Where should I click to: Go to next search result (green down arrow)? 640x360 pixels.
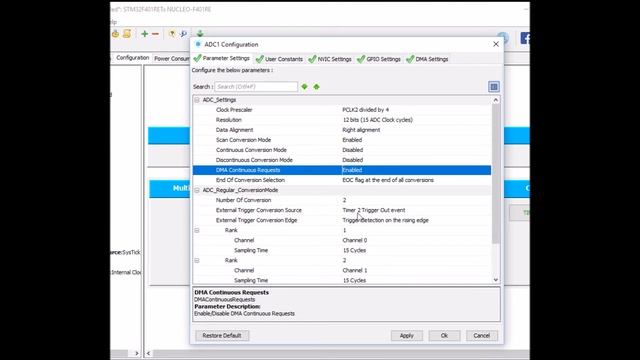pyautogui.click(x=304, y=87)
